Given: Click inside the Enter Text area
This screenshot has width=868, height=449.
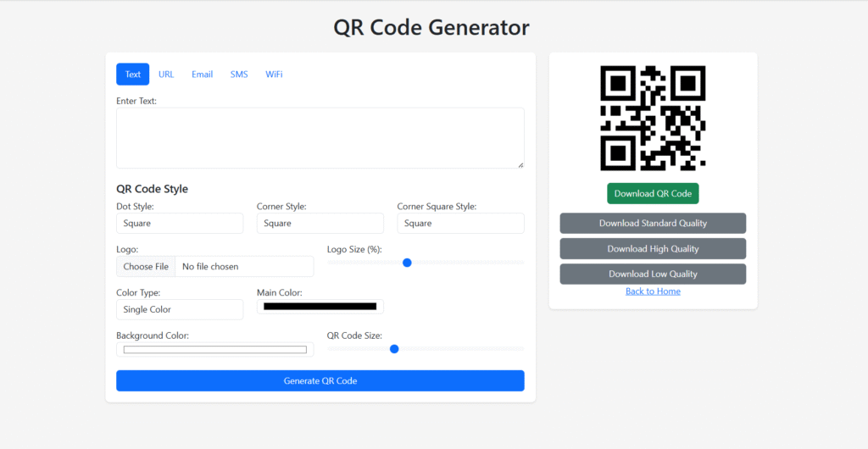Looking at the screenshot, I should (320, 138).
